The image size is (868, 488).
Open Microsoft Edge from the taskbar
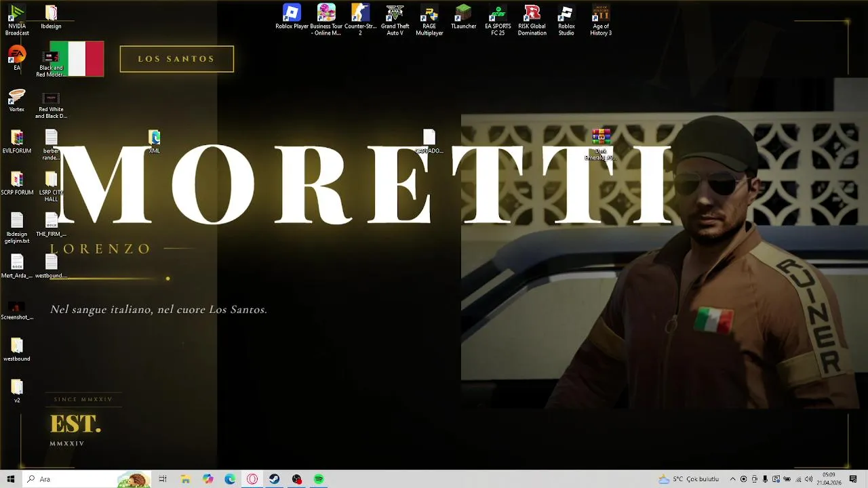[x=230, y=479]
